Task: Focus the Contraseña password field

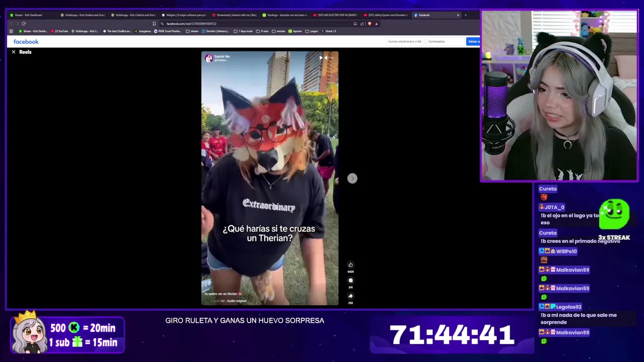Action: tap(445, 41)
